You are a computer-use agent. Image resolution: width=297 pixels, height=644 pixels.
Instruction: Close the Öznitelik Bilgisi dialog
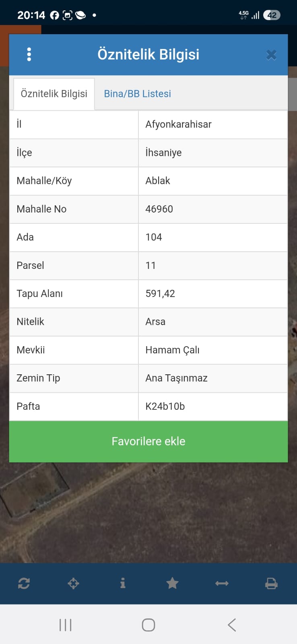(271, 55)
